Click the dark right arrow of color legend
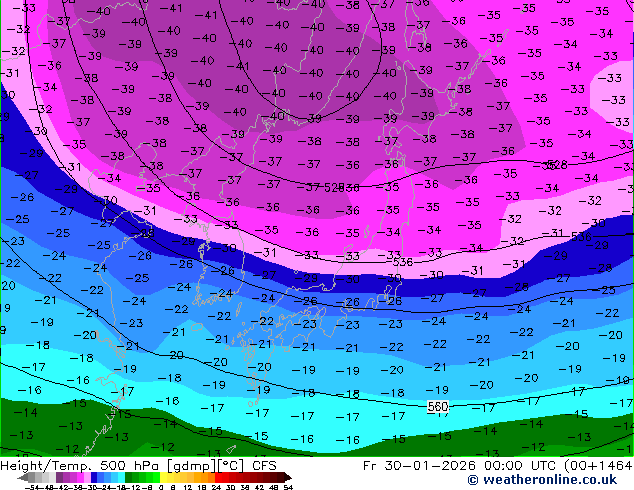The width and height of the screenshot is (634, 490). coord(287,477)
